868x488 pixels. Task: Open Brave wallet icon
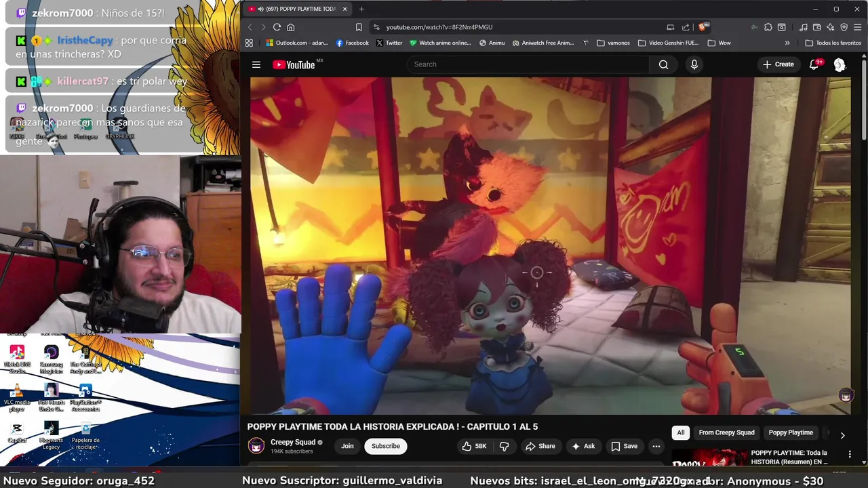pos(816,27)
